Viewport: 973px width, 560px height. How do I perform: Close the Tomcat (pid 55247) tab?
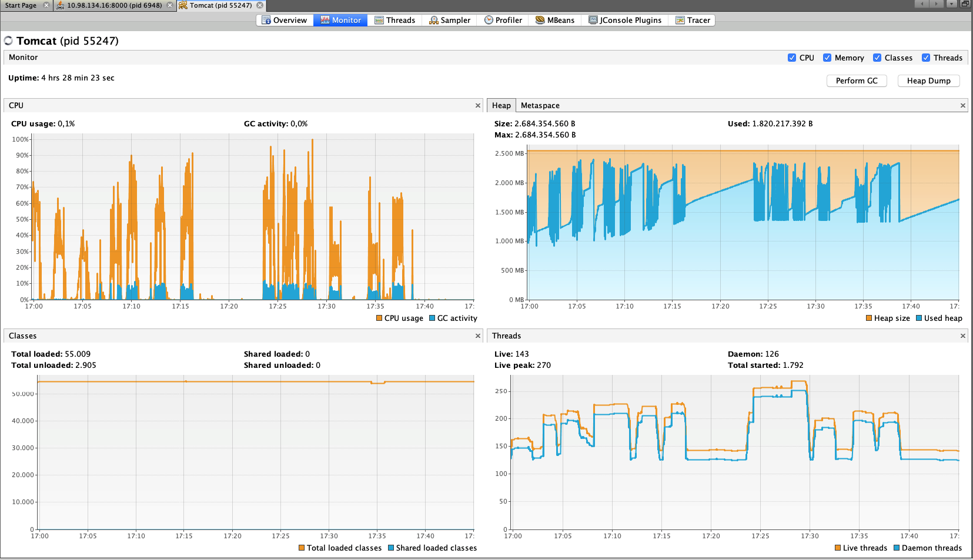click(260, 5)
